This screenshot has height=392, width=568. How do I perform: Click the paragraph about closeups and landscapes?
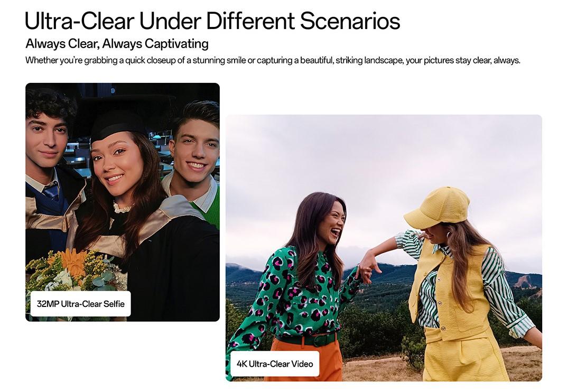[273, 61]
